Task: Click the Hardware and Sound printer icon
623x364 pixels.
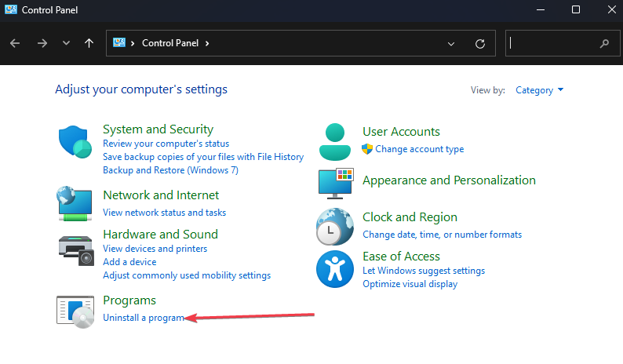Action: 75,249
